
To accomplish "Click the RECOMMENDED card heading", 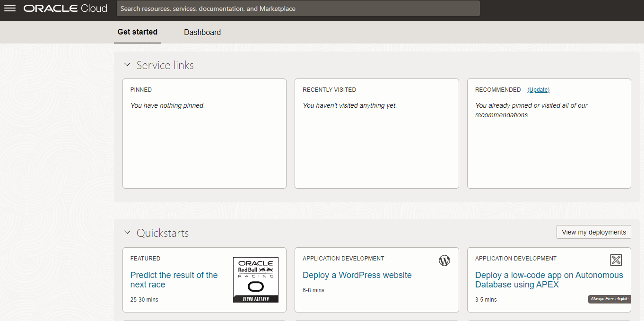I will click(497, 90).
